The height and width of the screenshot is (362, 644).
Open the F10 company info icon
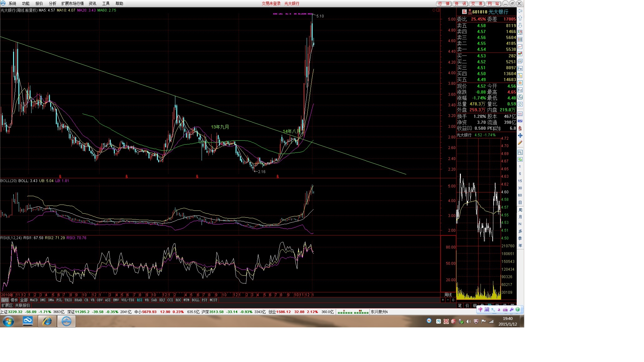520,68
